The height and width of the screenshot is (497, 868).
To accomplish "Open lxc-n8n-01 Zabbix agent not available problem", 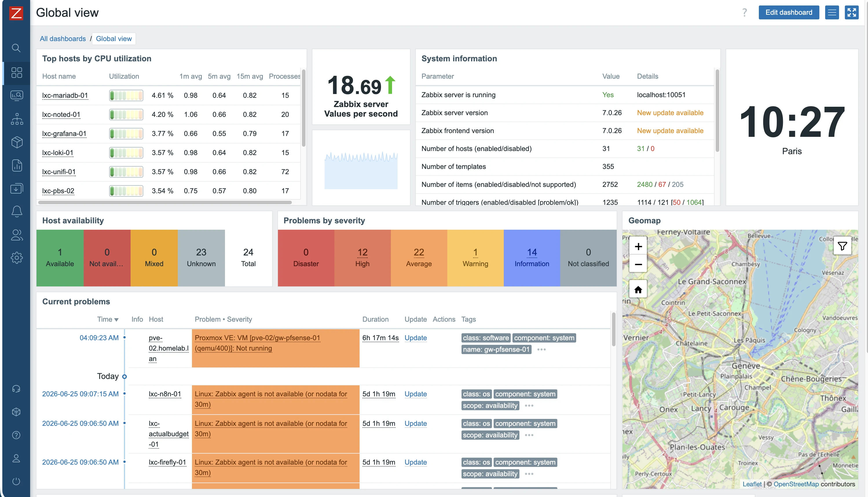I will pos(271,399).
